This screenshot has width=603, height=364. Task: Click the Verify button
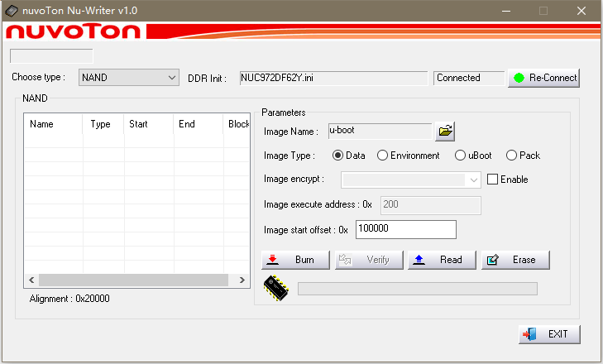(369, 260)
